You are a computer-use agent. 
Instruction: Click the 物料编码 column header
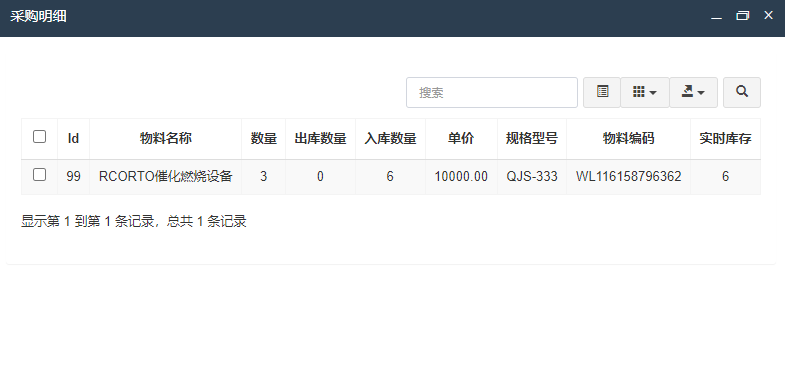628,139
